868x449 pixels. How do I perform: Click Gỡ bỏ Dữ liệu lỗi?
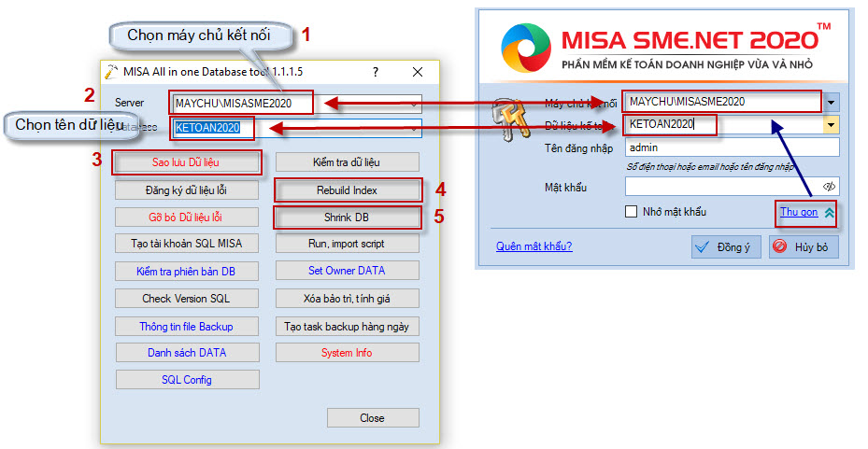tap(187, 217)
